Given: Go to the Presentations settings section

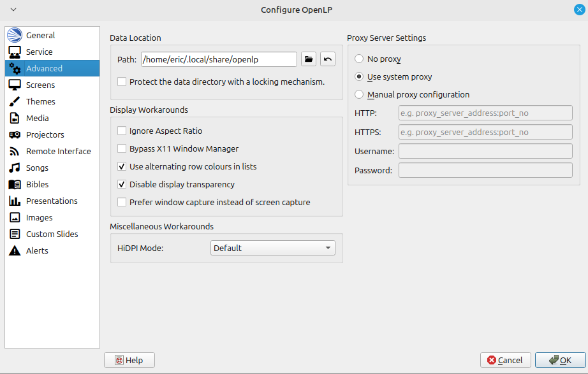Looking at the screenshot, I should (x=51, y=201).
